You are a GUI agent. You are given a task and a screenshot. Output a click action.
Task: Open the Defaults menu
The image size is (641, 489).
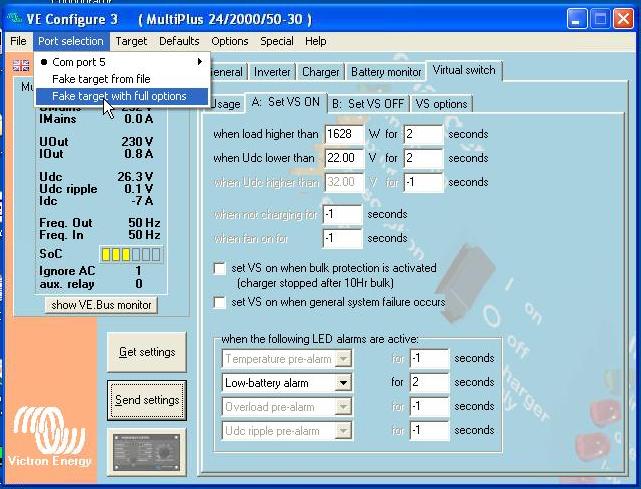click(x=179, y=41)
